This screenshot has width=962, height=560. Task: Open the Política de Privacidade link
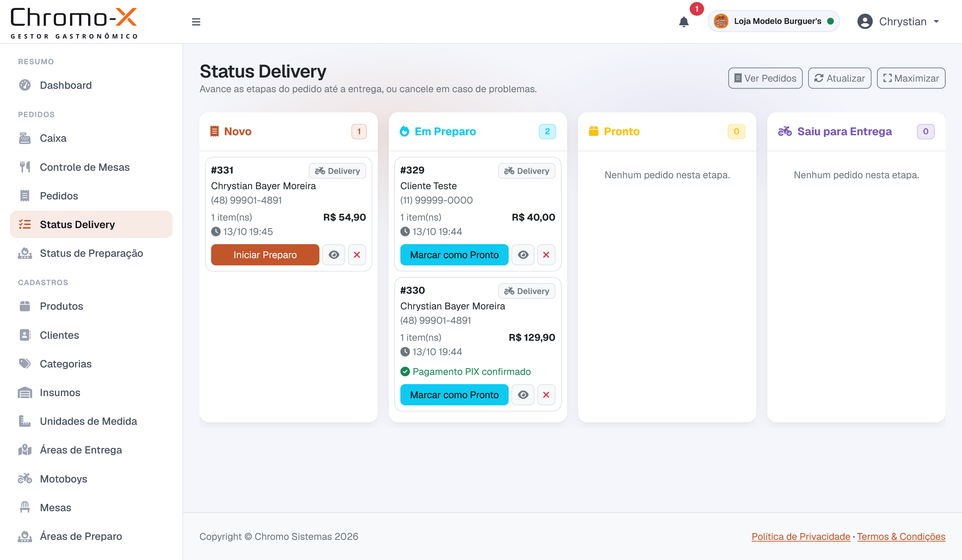pos(800,536)
